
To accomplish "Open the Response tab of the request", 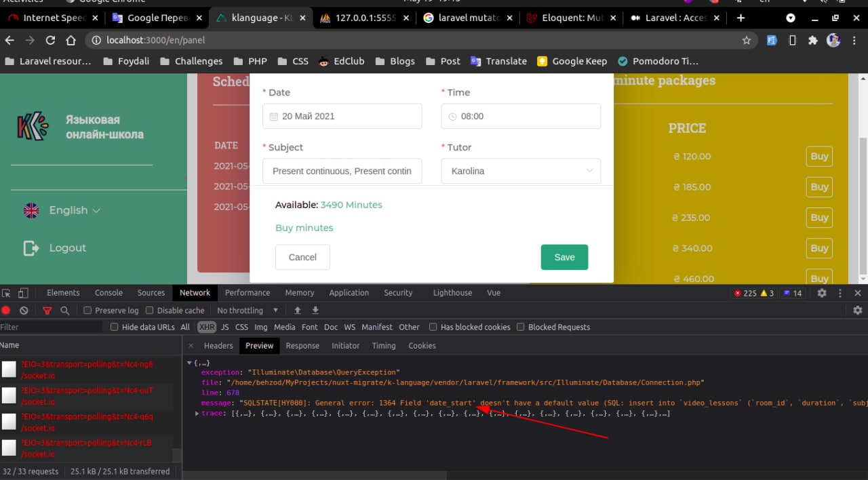I will [x=302, y=346].
